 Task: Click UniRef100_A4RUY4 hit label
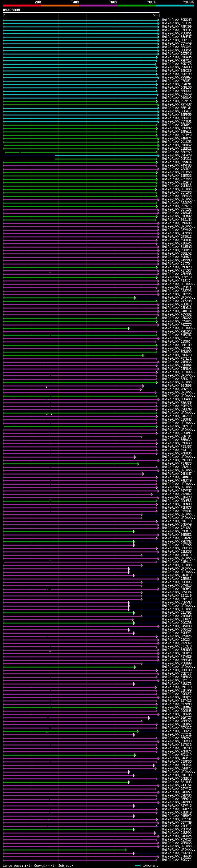pyautogui.click(x=177, y=138)
